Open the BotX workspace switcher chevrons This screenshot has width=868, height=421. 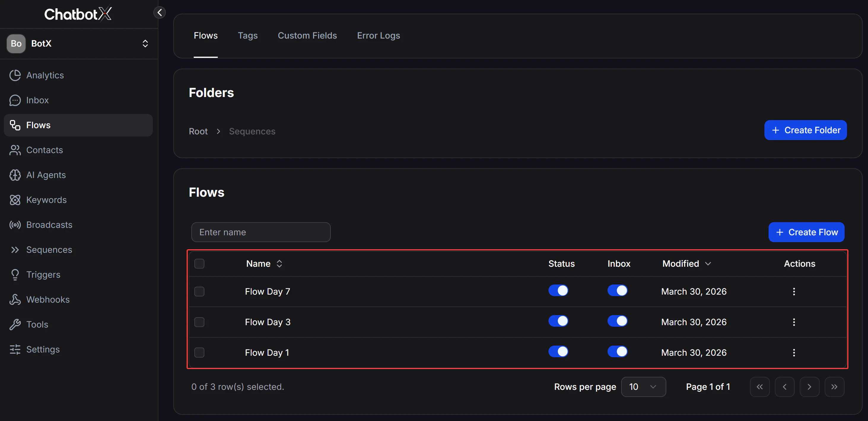tap(145, 44)
